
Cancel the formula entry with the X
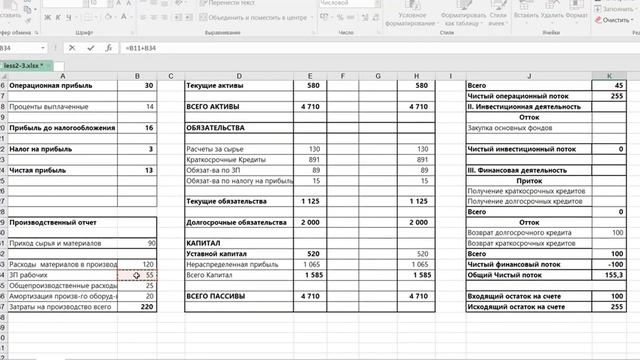pos(72,48)
